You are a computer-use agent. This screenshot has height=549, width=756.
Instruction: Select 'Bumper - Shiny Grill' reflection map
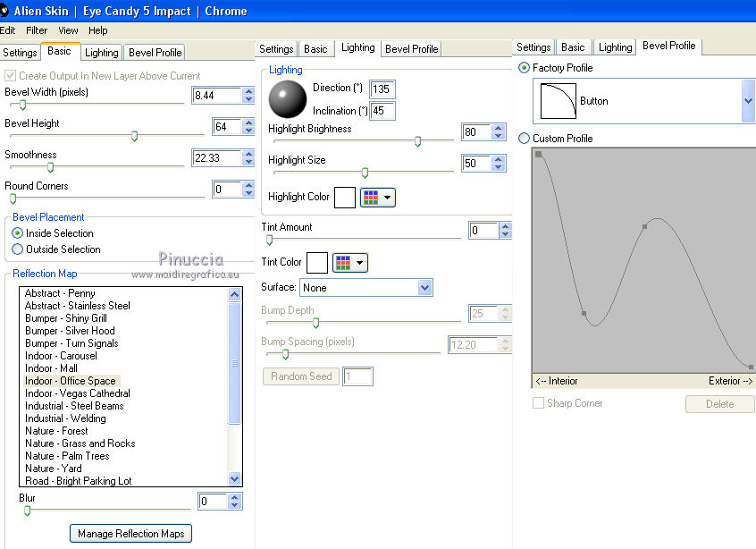coord(66,318)
